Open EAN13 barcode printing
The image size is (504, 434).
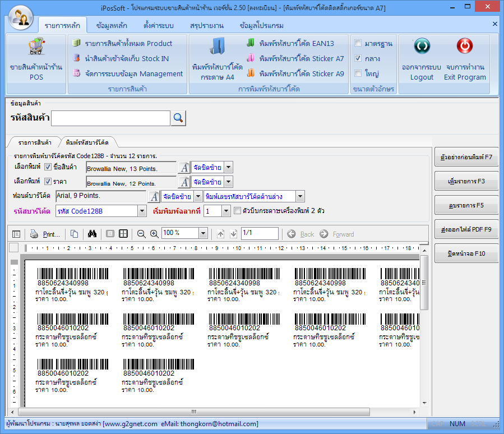290,43
